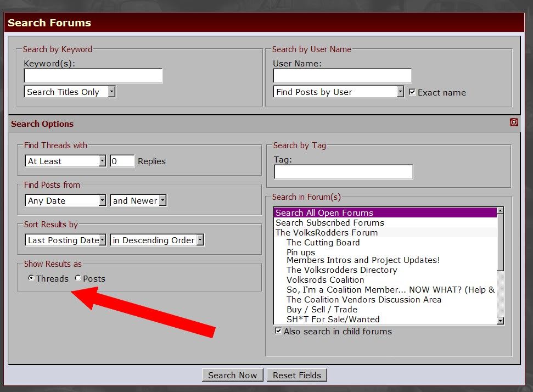Select Volksrods Coalition forum
Viewport: 533px width, 392px height.
[385, 279]
